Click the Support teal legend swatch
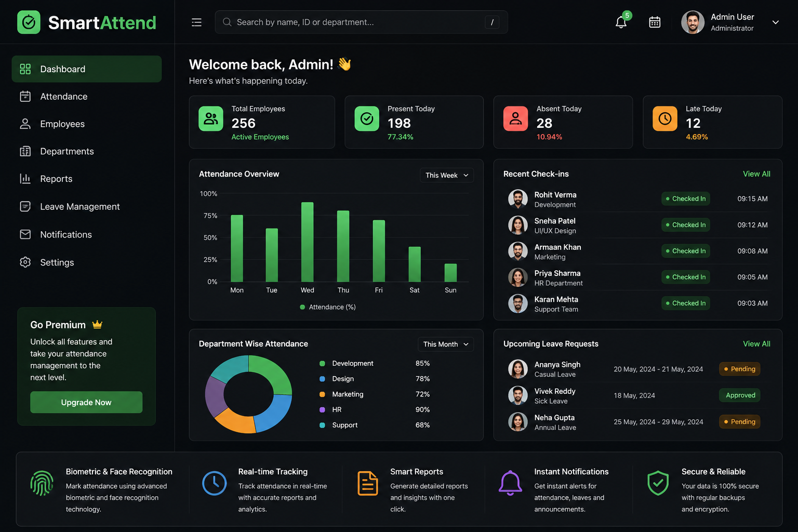Screen dimensions: 798x532 [x=322, y=425]
